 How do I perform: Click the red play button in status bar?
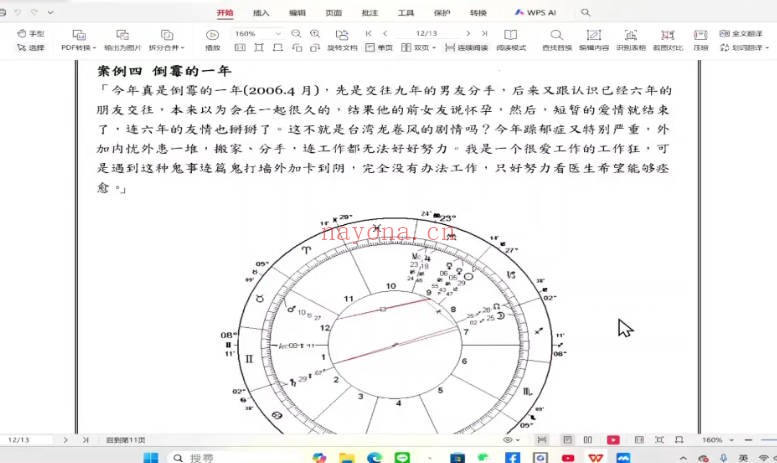tap(613, 440)
